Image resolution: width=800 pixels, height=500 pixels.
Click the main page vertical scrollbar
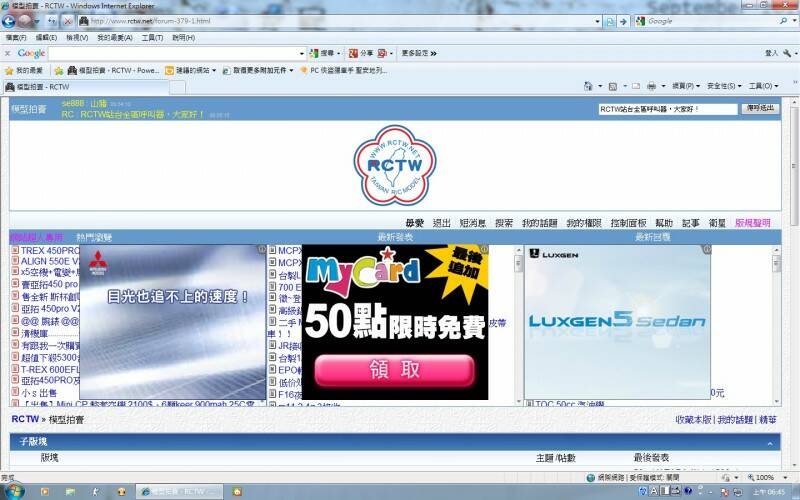(x=794, y=283)
